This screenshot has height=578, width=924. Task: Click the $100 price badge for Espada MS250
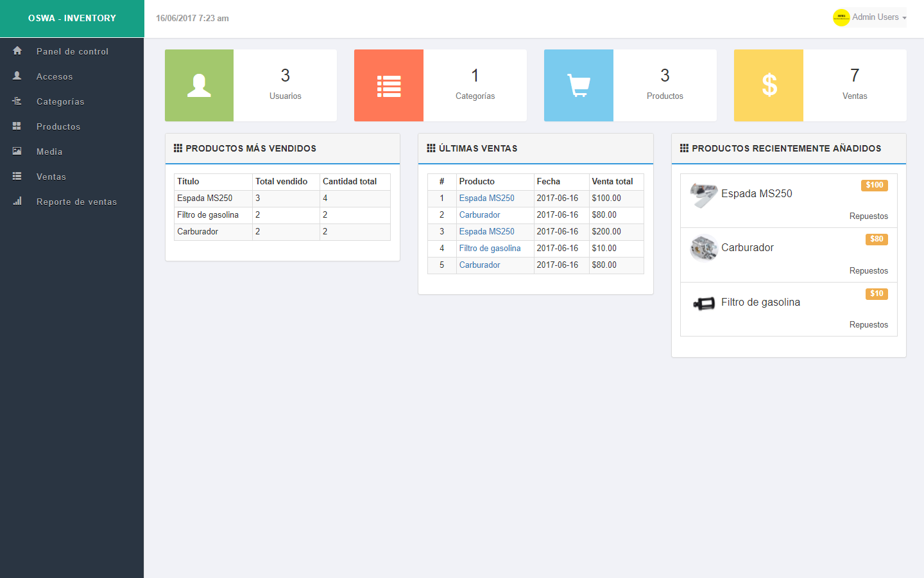coord(874,184)
